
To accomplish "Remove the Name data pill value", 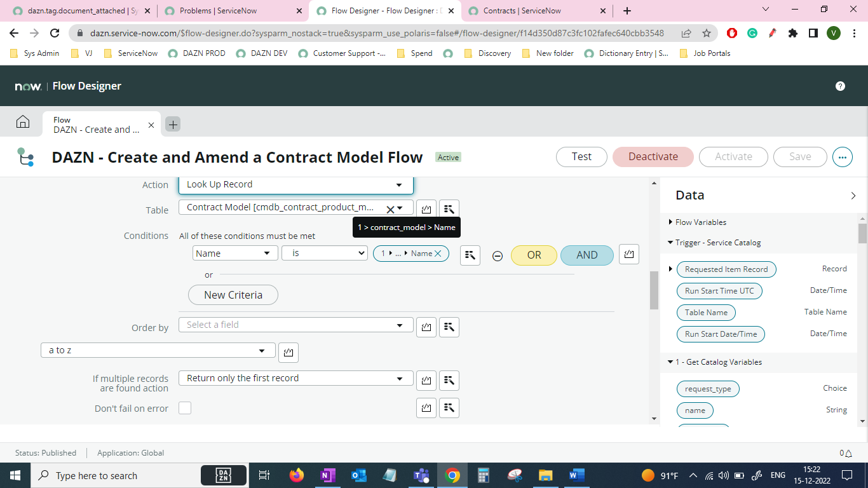I will click(438, 254).
